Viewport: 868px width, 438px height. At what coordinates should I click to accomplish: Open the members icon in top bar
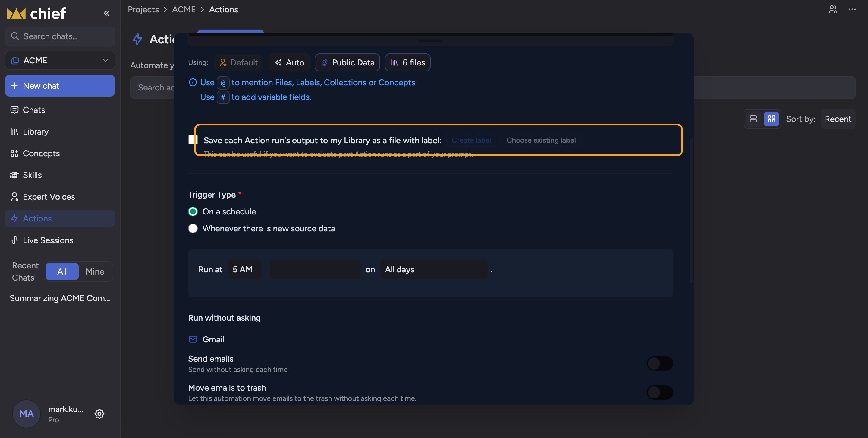click(833, 9)
